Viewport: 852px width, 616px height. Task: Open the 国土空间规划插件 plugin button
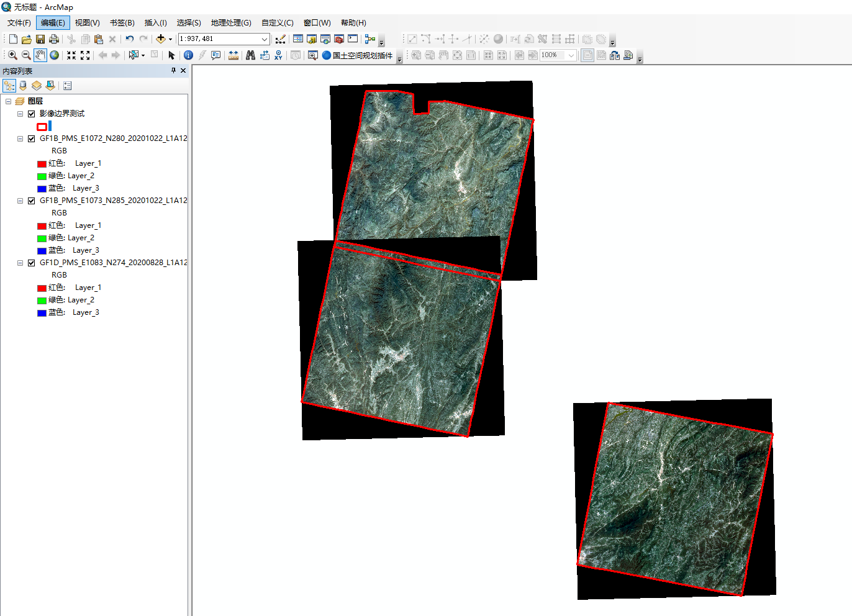(x=357, y=55)
